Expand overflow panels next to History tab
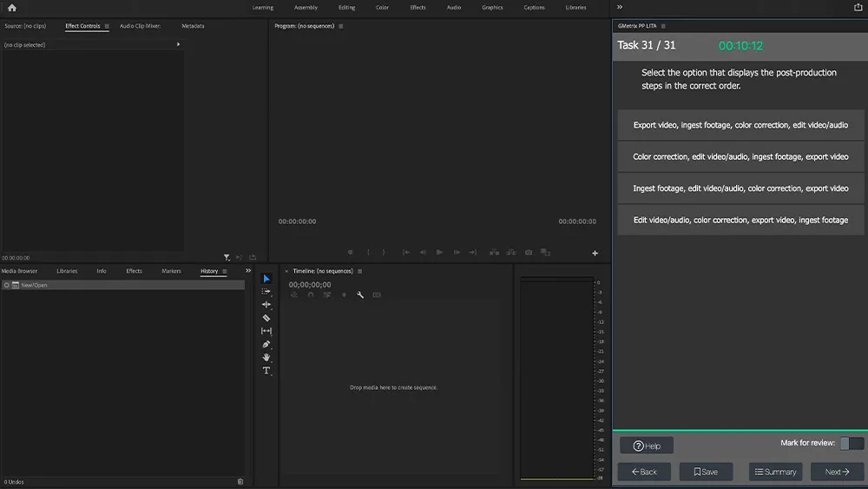868x489 pixels. [248, 271]
